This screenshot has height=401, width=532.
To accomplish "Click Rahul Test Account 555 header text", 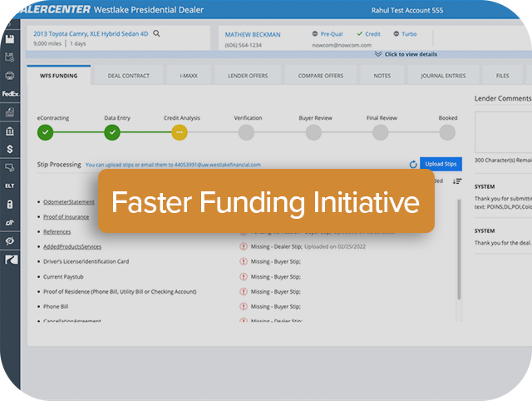I will 407,10.
